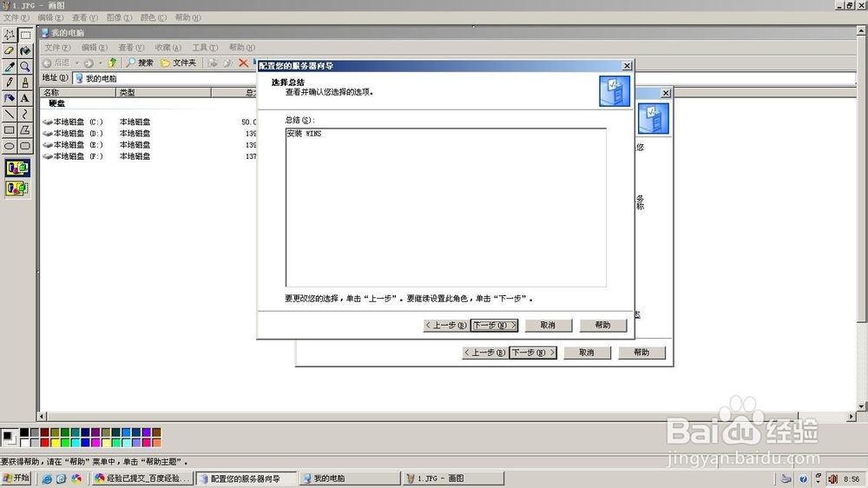This screenshot has width=868, height=488.
Task: Select the Ellipse tool
Action: click(10, 146)
